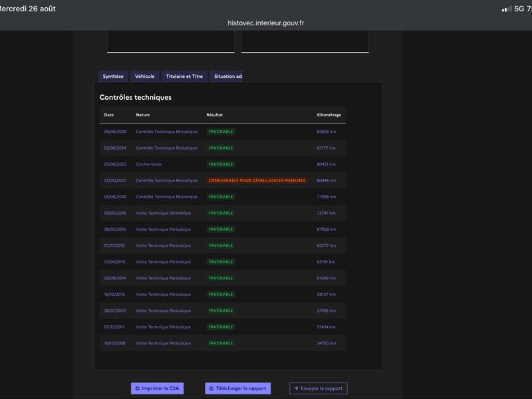Click the 81777 km mileage value
This screenshot has height=399, width=532.
326,148
